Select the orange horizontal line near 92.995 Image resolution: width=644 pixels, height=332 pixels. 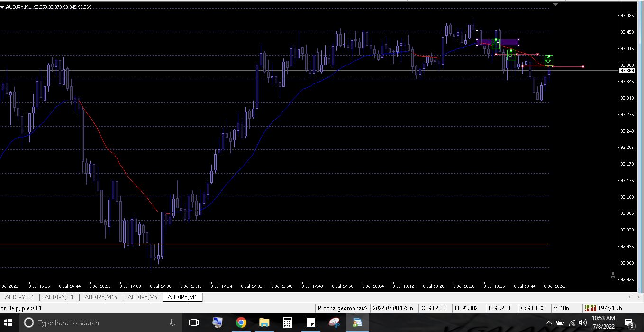pos(274,244)
